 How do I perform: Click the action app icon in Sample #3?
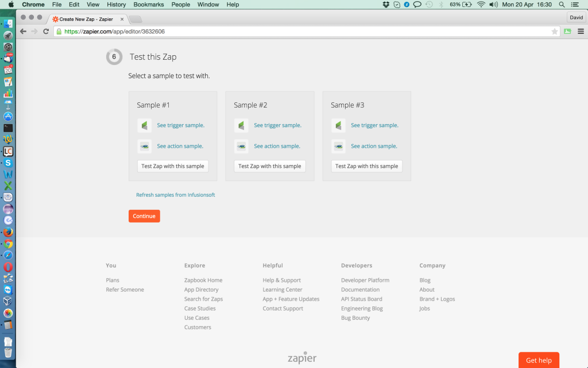(338, 146)
